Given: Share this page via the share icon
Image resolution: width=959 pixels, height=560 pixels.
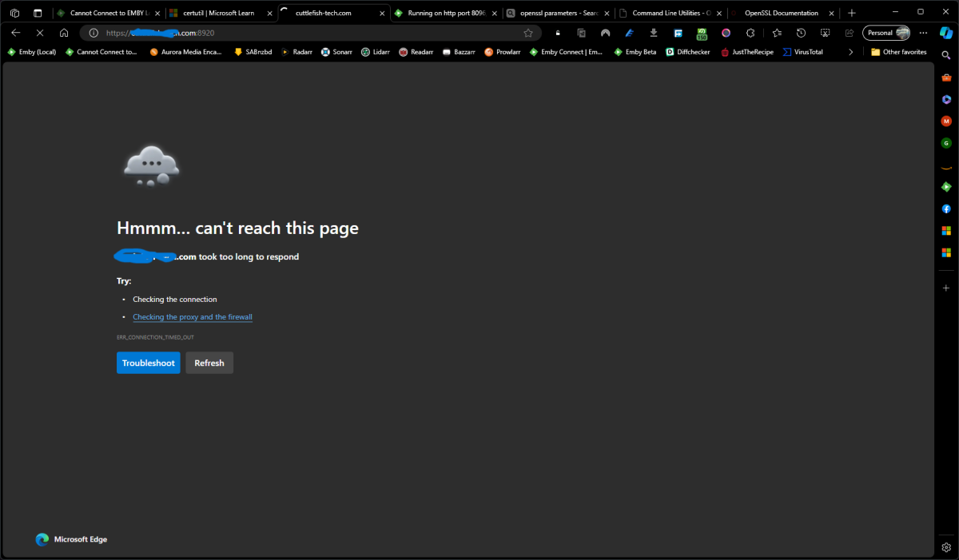Looking at the screenshot, I should point(847,33).
